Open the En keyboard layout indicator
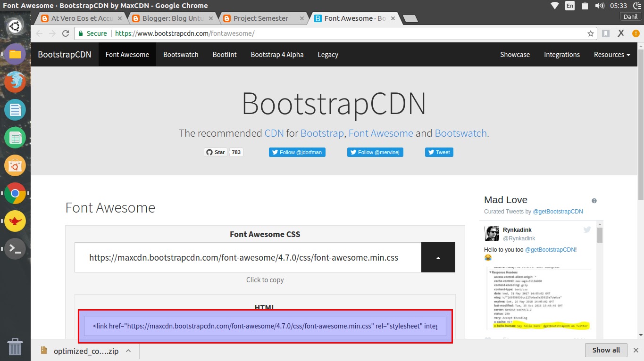 click(570, 6)
